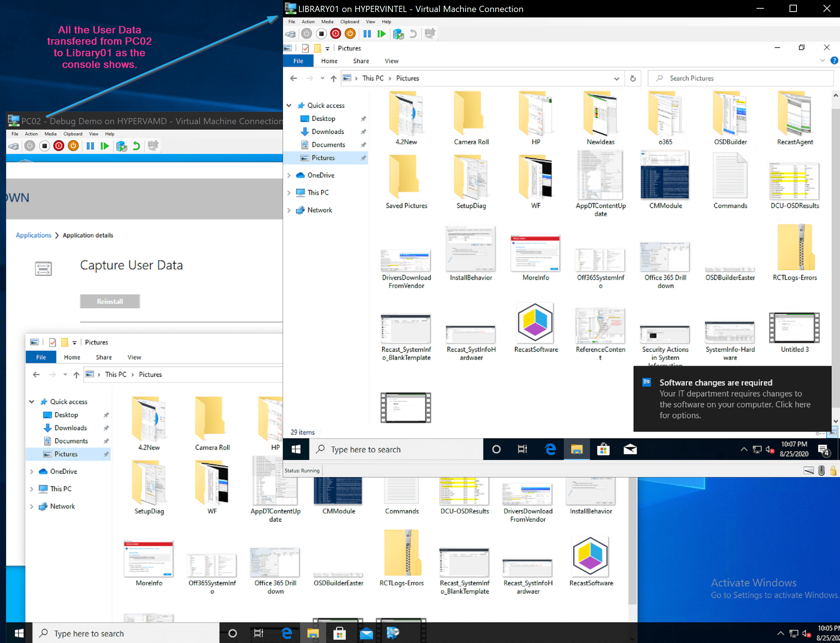Expand ribbon chevron in LIBRARY01 Explorer
This screenshot has width=840, height=643.
[822, 61]
